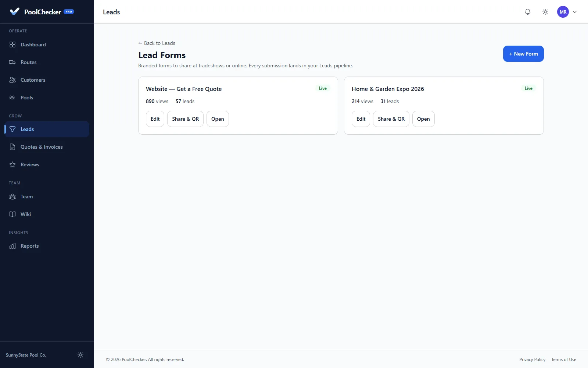
Task: Click the PRO badge beside the logo
Action: (x=69, y=12)
